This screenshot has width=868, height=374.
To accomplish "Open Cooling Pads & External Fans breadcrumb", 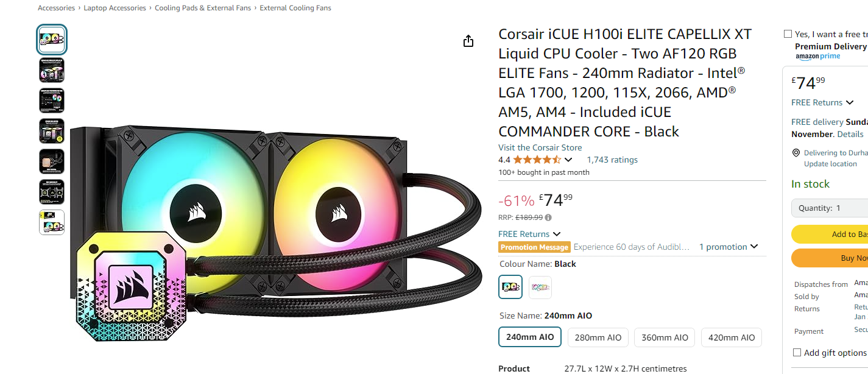I will (x=203, y=8).
